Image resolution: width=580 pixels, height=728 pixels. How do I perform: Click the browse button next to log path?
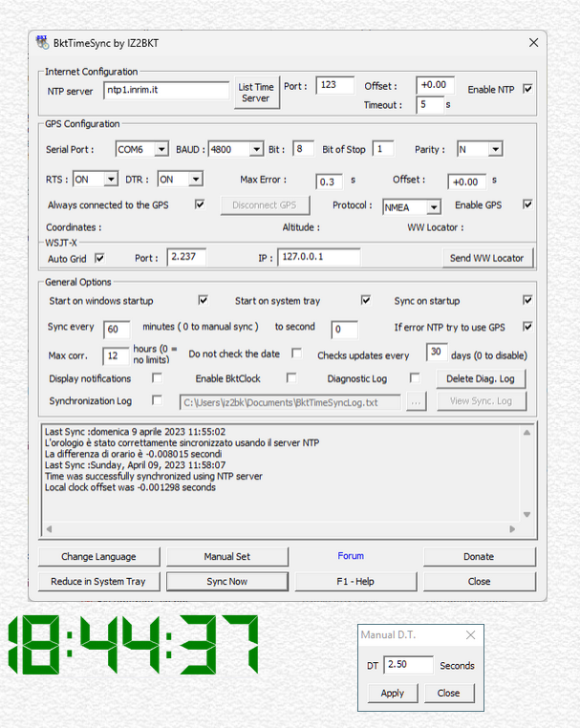(416, 402)
